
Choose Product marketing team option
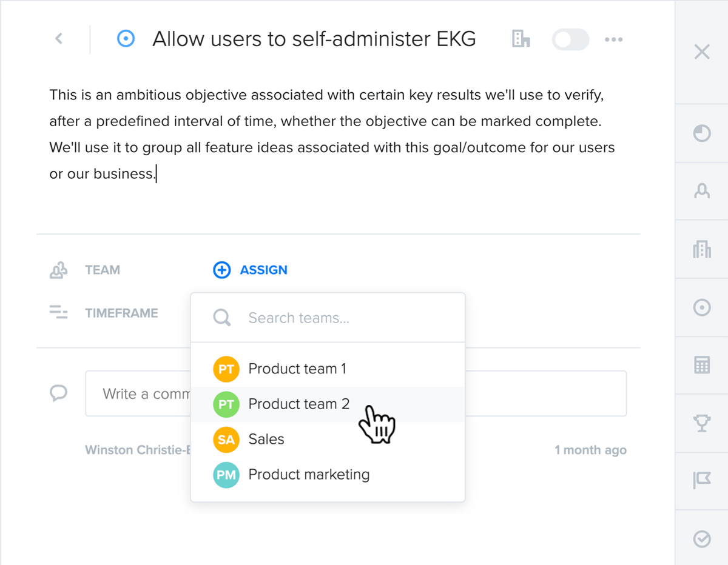328,475
